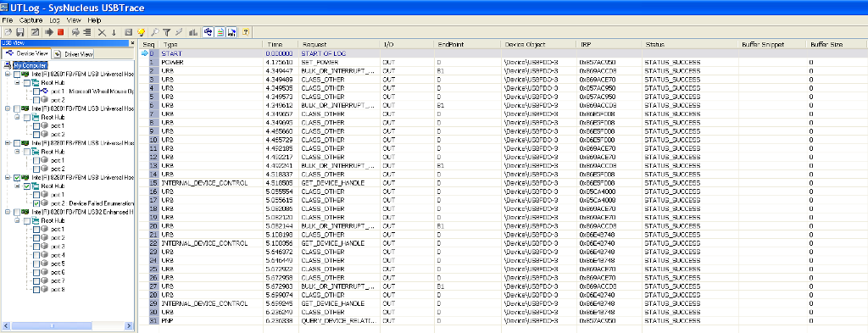Screen dimensions: 868x333
Task: Click the question mark help icon
Action: tap(246, 32)
